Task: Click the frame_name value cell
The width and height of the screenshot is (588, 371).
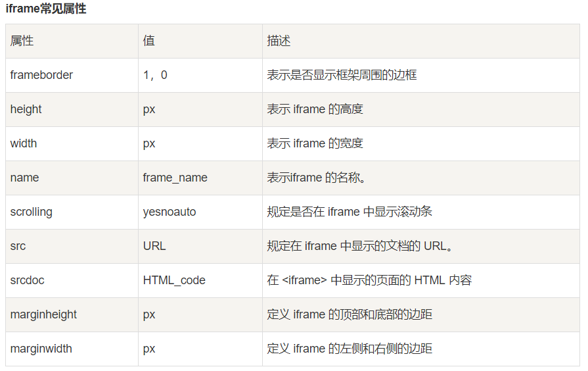Action: pyautogui.click(x=175, y=178)
